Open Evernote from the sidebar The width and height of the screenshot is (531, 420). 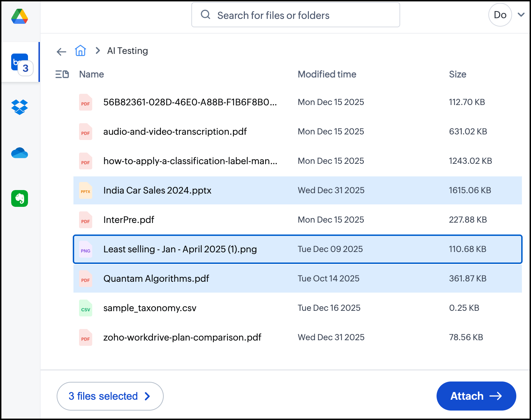point(20,198)
